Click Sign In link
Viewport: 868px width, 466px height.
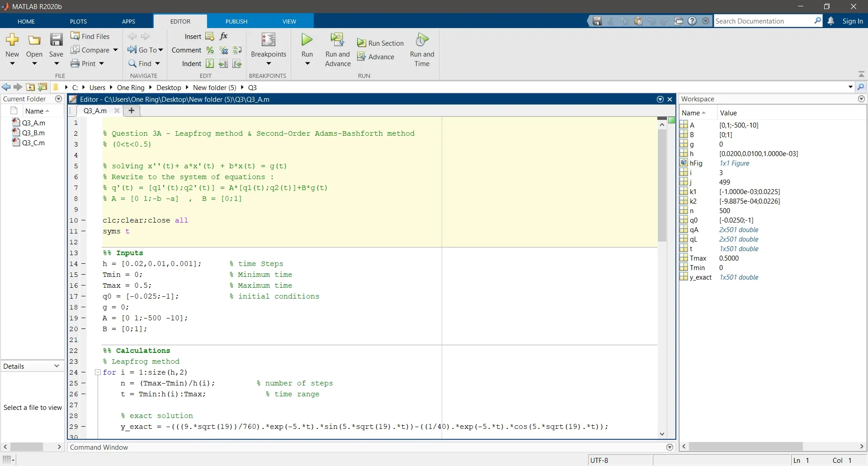pyautogui.click(x=853, y=21)
